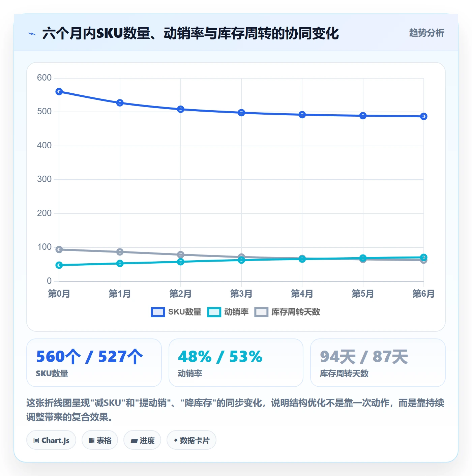
Task: Select the 动销率 point at 第2月
Action: [181, 262]
